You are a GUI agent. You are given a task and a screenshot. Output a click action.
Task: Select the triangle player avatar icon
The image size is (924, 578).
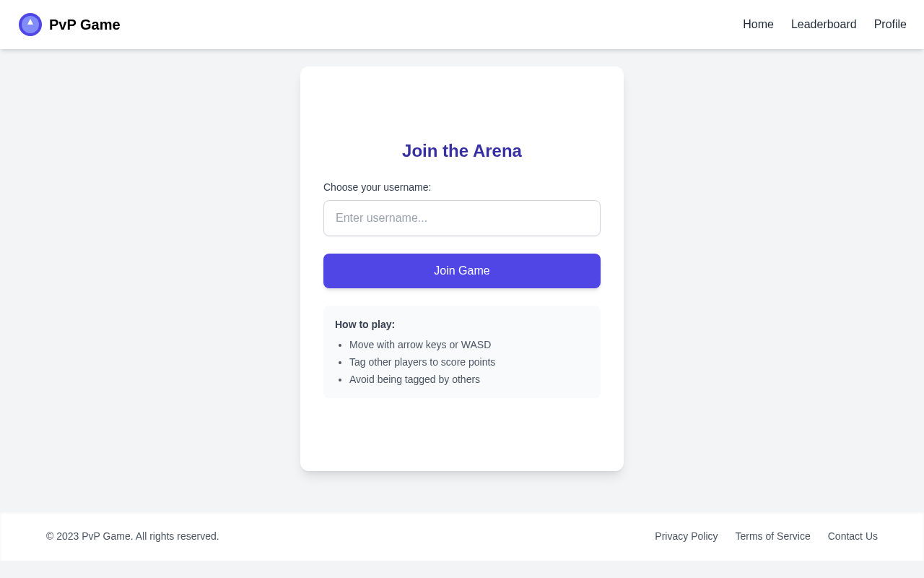(x=30, y=23)
